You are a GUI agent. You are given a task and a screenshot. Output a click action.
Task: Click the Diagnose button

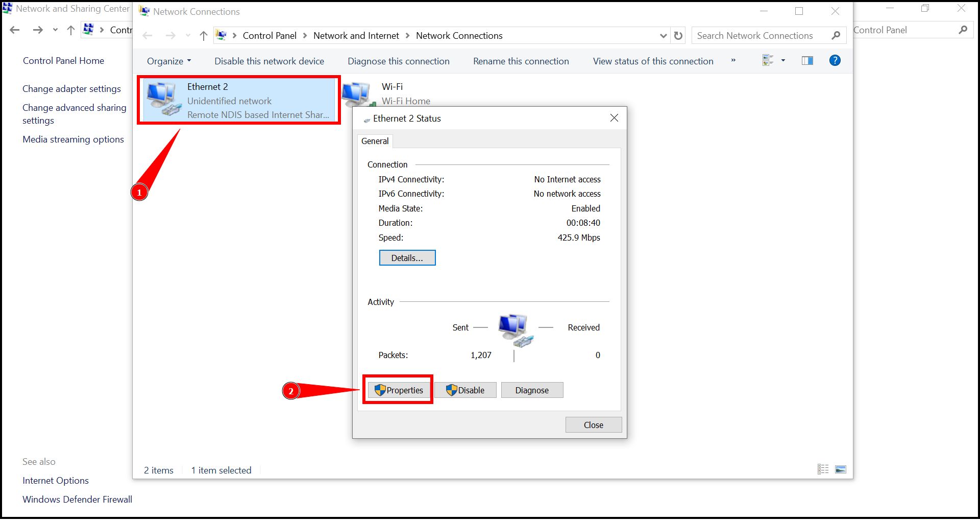pyautogui.click(x=532, y=390)
